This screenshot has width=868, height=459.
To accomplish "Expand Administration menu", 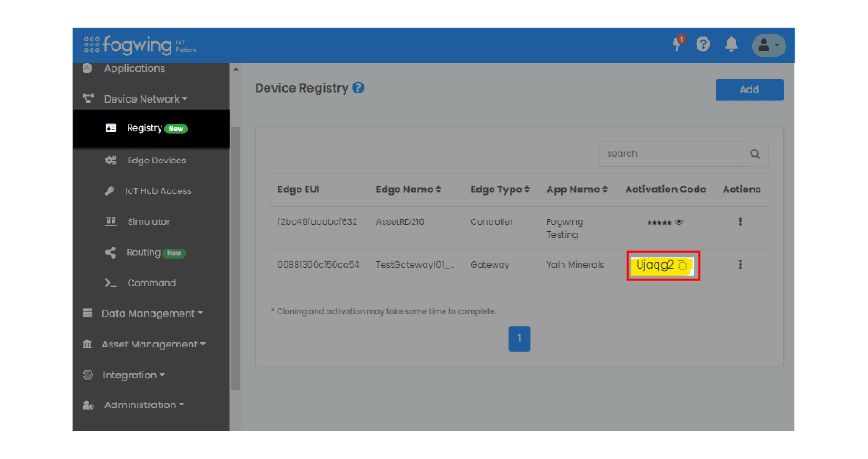I will (144, 405).
